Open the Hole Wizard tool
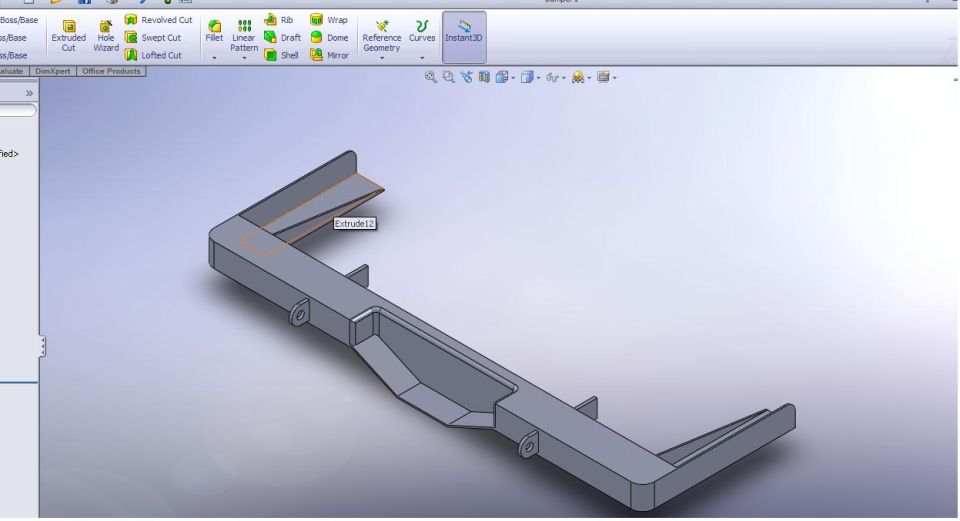This screenshot has width=960, height=521. click(x=106, y=36)
